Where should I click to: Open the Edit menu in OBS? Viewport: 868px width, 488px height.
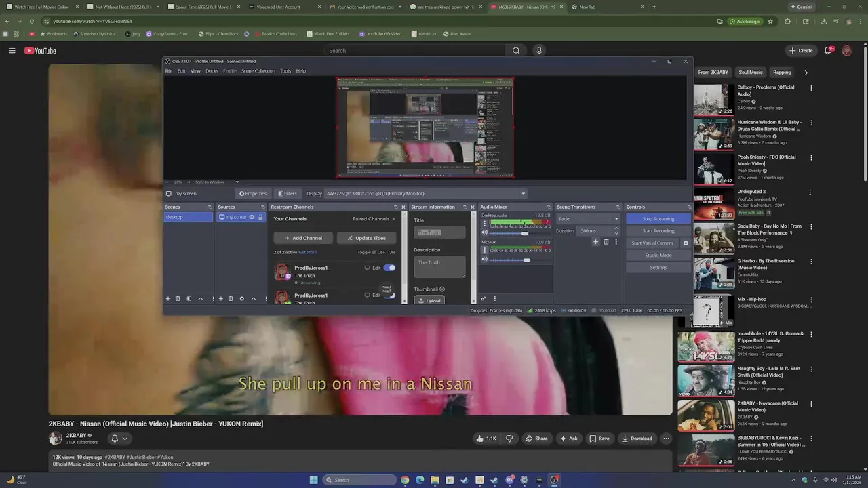click(x=181, y=70)
